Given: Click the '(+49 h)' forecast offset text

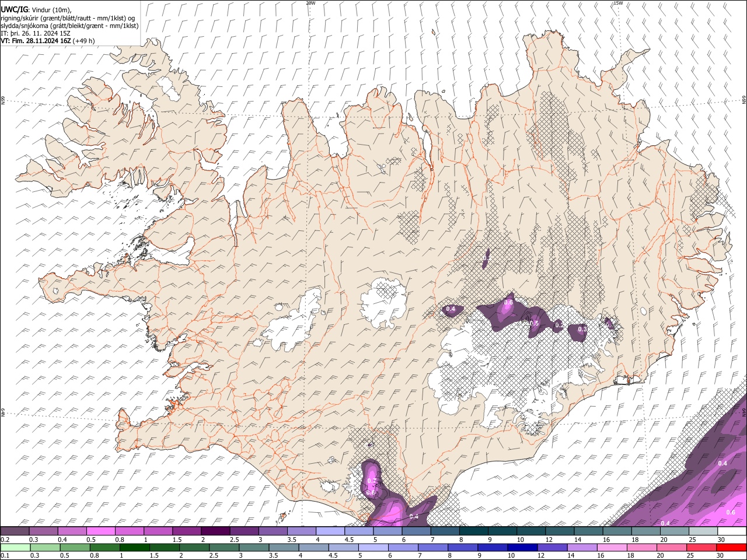Looking at the screenshot, I should [84, 41].
